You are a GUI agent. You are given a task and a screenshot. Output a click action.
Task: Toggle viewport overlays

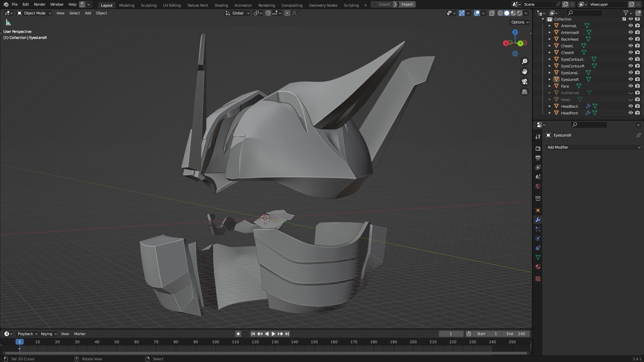pos(477,13)
